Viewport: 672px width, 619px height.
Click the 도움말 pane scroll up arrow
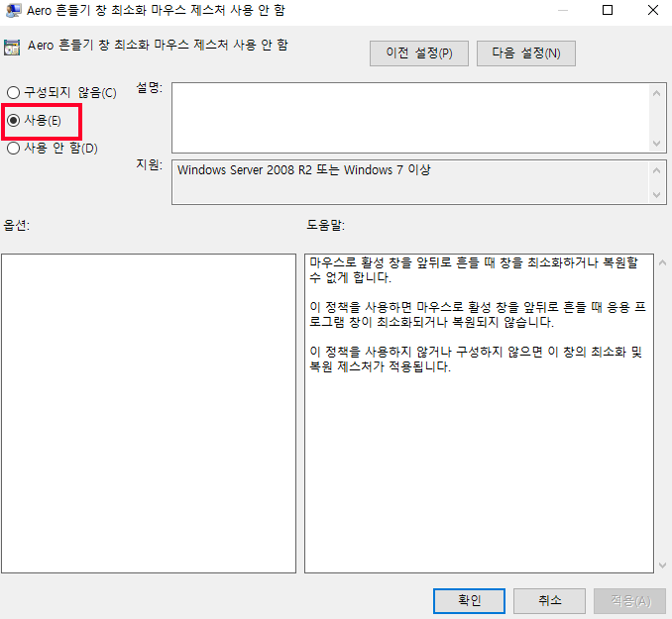pos(662,262)
